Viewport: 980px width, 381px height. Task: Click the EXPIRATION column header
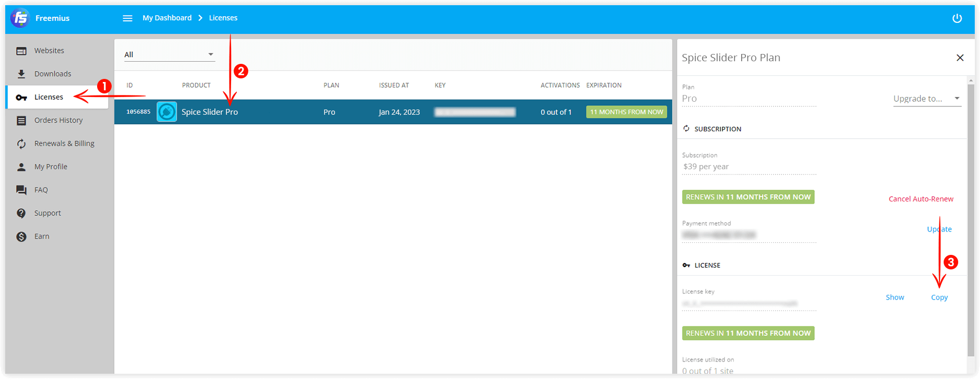click(x=604, y=85)
